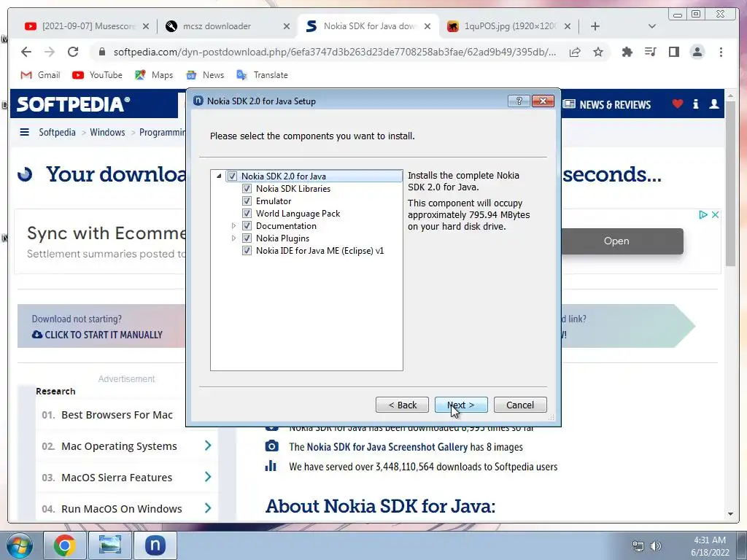
Task: Bookmark page with the star icon
Action: [x=598, y=52]
